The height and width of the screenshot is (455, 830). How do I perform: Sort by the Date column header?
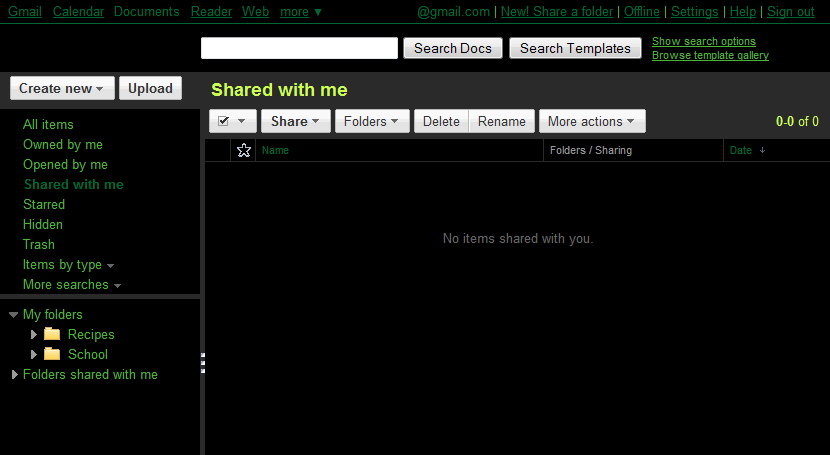tap(741, 150)
